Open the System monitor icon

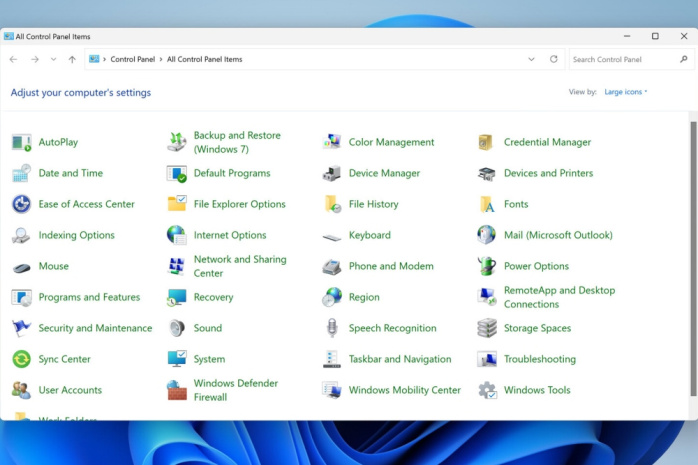(177, 359)
